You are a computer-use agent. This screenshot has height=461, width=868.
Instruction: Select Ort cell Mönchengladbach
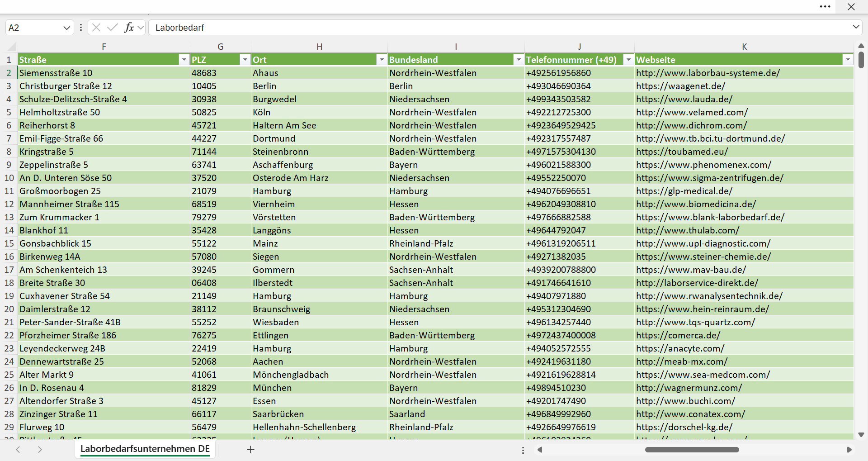click(x=319, y=375)
